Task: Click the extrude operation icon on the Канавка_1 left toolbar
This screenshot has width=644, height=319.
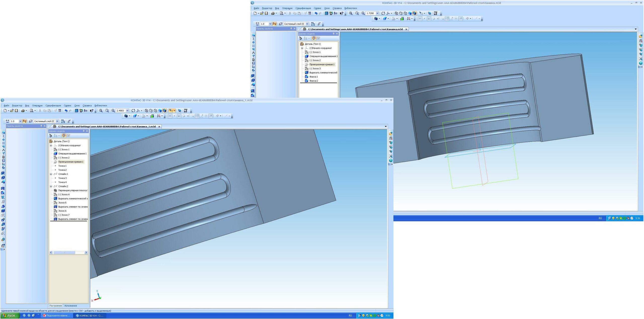Action: pyautogui.click(x=3, y=173)
